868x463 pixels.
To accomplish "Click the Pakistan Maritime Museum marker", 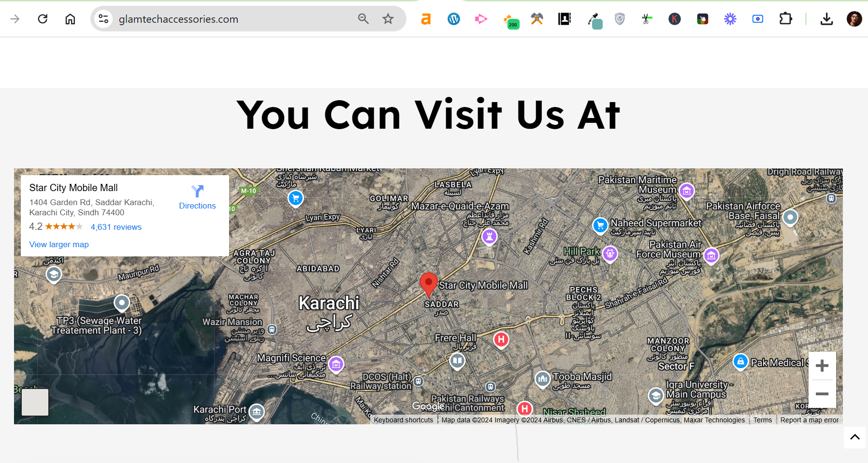I will click(687, 191).
